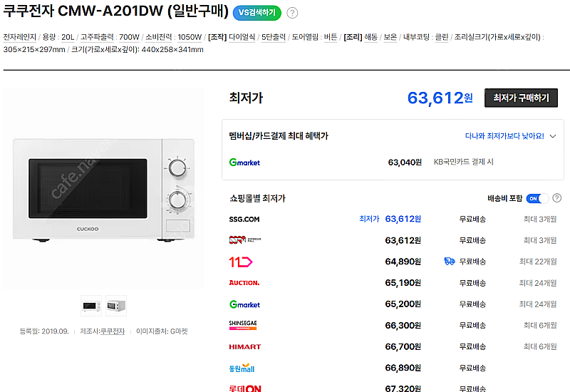Expand the 다나와 최저가보다 낮아요! section

click(509, 135)
